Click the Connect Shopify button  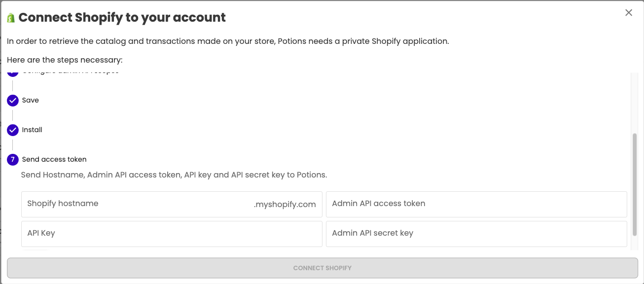(322, 268)
